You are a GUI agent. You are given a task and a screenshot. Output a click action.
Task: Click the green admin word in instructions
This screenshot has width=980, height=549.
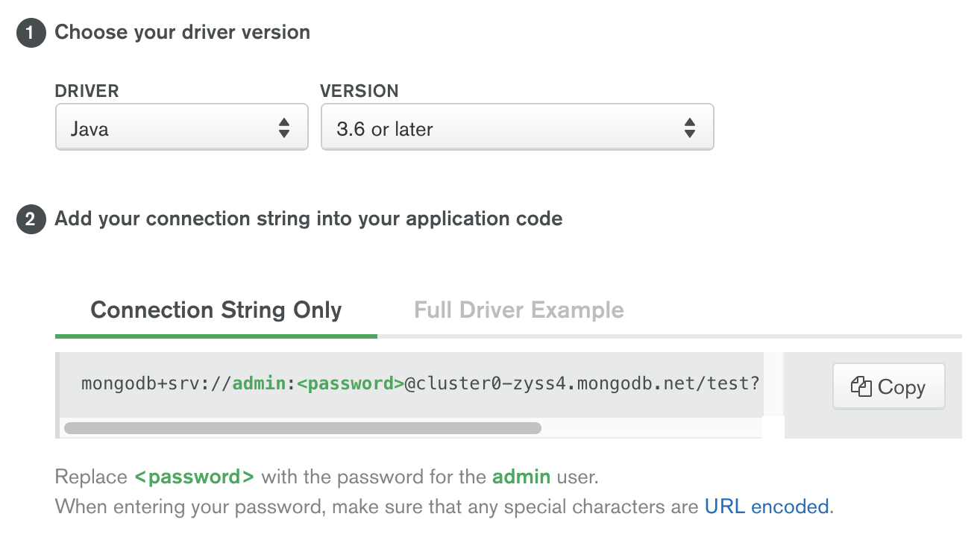tap(521, 477)
